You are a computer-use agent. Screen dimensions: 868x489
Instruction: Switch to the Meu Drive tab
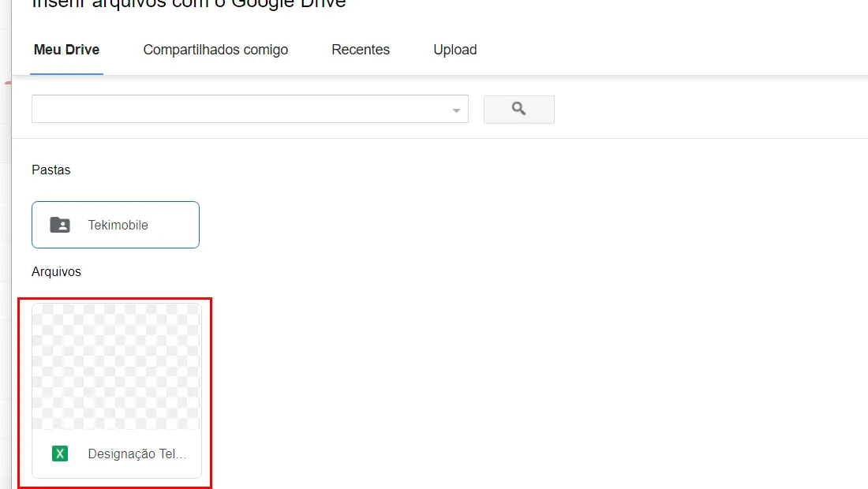point(66,50)
